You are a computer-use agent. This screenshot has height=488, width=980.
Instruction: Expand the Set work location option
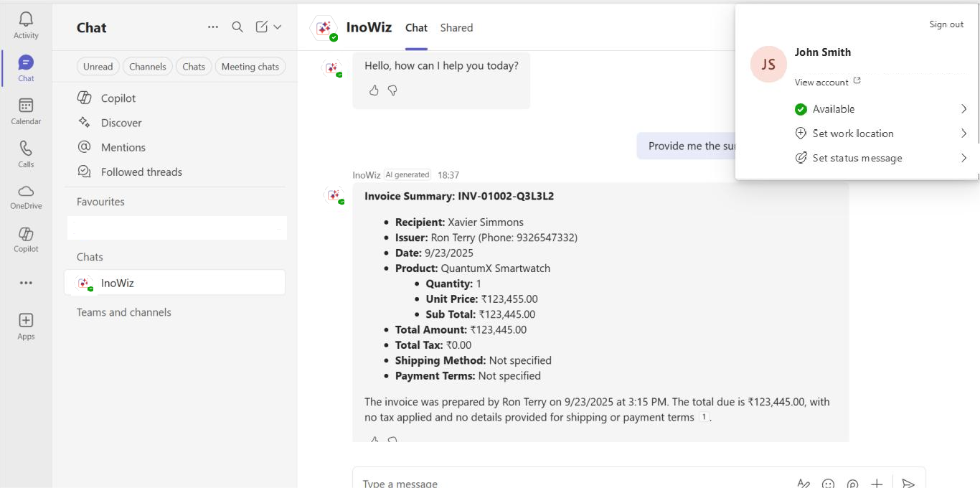[881, 133]
